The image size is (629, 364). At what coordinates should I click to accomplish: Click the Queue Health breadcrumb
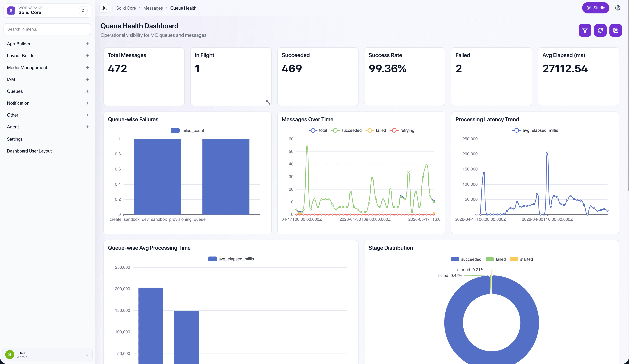pos(183,8)
